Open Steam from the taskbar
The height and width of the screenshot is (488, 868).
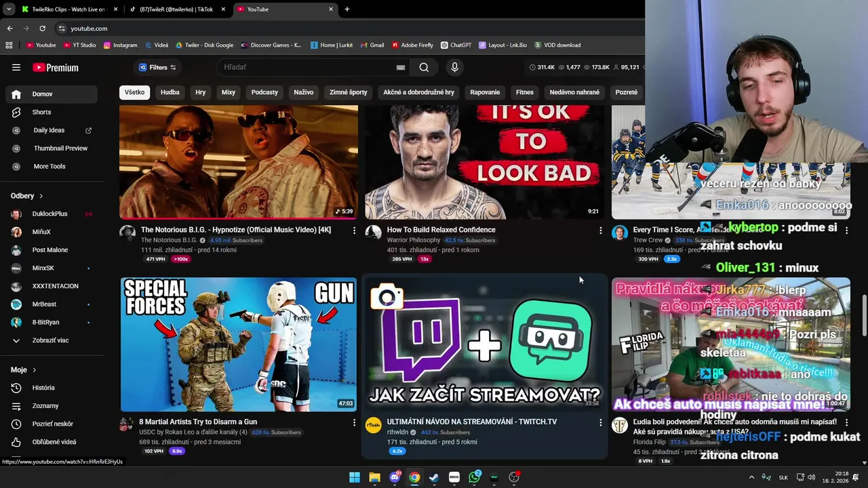coord(434,477)
